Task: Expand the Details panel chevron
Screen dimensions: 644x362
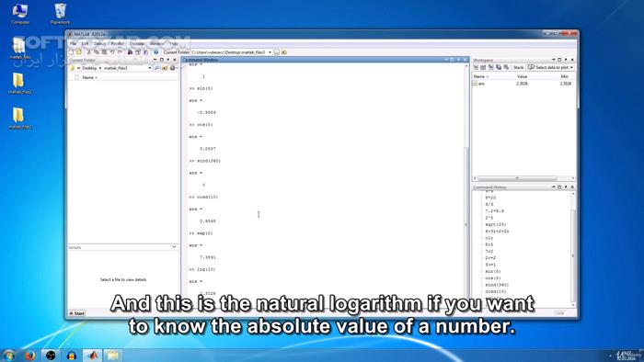Action: click(174, 247)
